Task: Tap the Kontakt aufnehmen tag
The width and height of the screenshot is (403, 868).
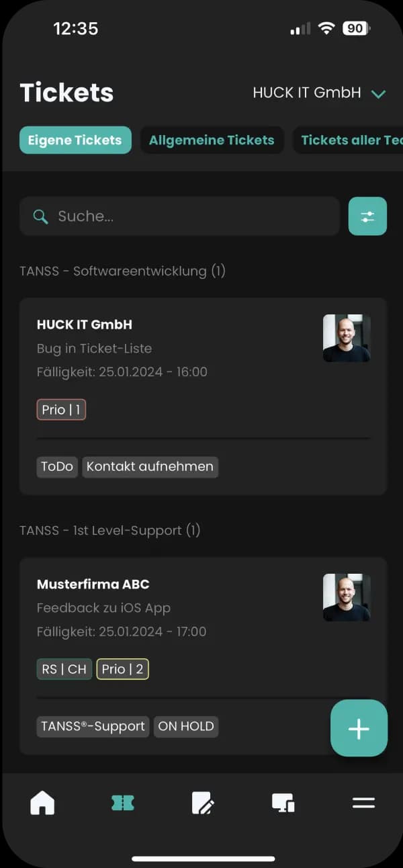Action: click(150, 467)
